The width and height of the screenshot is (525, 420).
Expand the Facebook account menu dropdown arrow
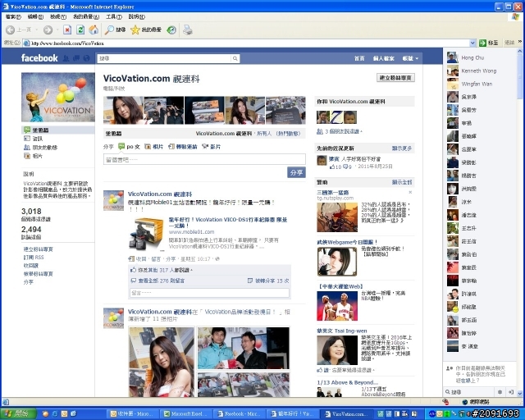(x=417, y=58)
